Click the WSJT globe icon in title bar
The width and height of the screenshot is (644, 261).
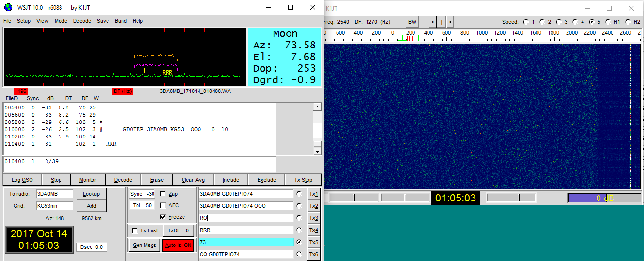pyautogui.click(x=8, y=7)
